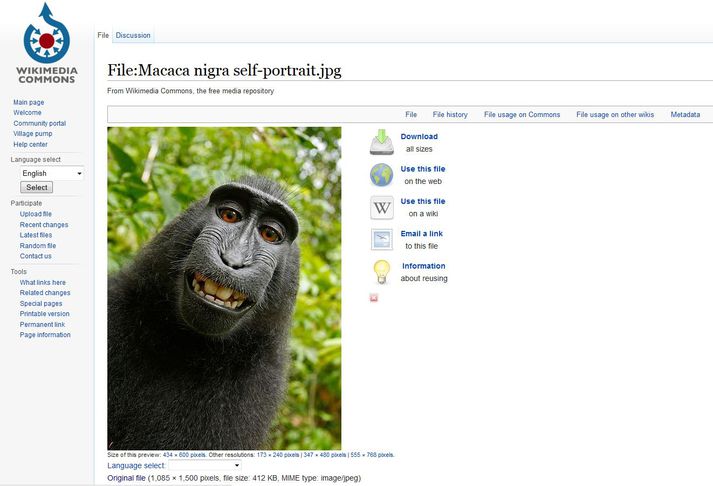Click the Permanent link tool

coord(42,324)
